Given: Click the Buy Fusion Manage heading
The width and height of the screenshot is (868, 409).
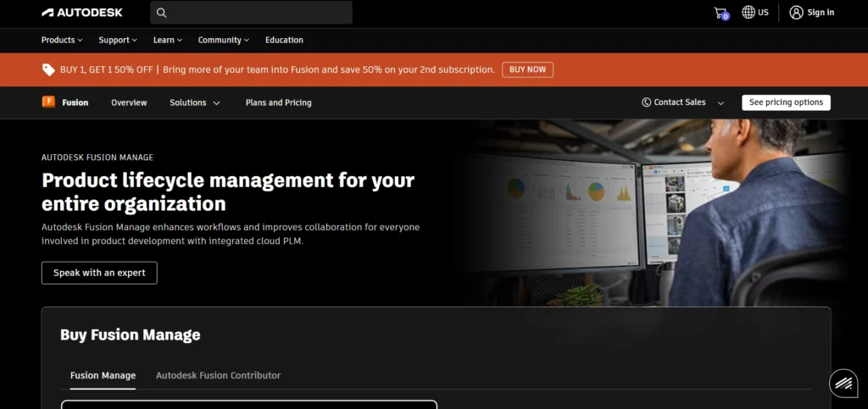Looking at the screenshot, I should tap(130, 335).
